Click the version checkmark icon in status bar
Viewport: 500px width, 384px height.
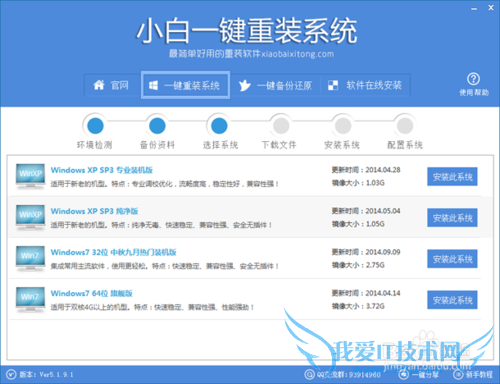tap(11, 375)
